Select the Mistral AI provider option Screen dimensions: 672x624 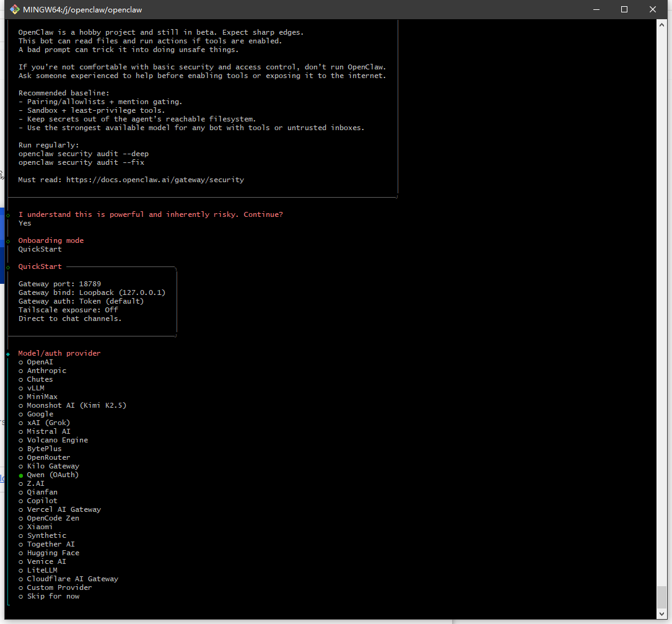(x=48, y=431)
